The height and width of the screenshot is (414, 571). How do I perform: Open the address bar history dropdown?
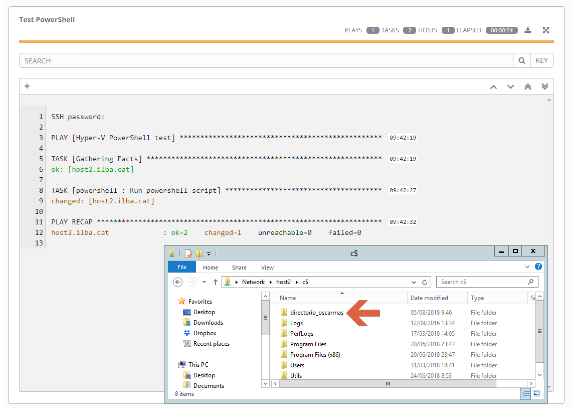414,282
